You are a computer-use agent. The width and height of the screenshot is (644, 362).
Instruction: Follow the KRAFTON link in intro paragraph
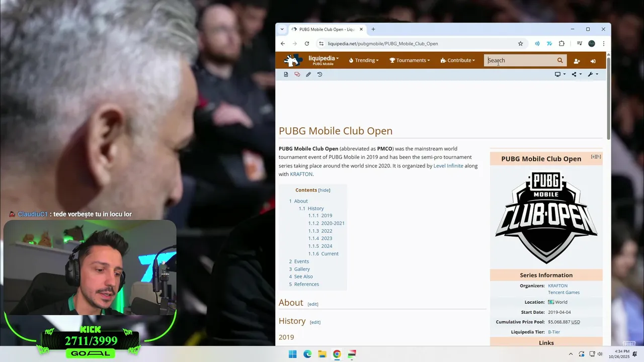click(301, 174)
